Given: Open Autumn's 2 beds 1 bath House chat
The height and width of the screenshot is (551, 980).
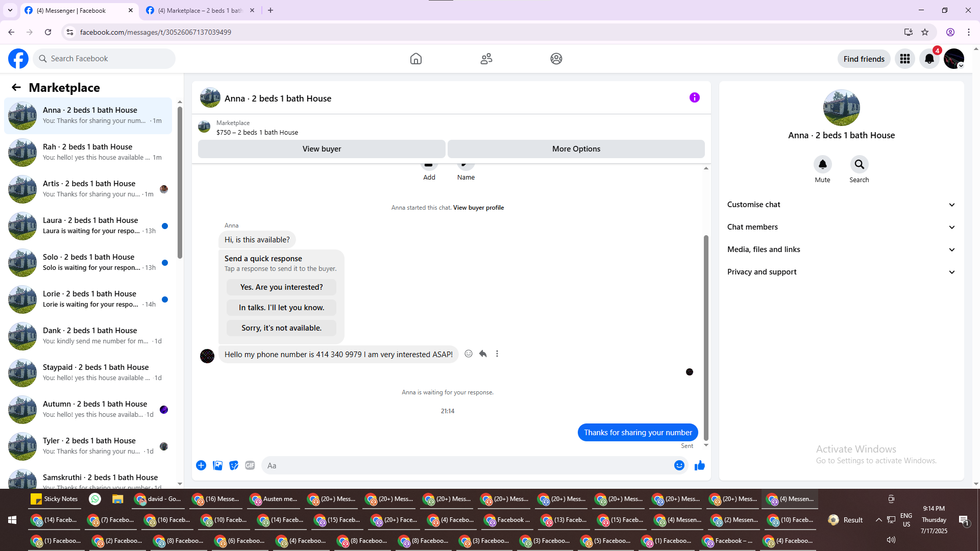Looking at the screenshot, I should point(88,410).
